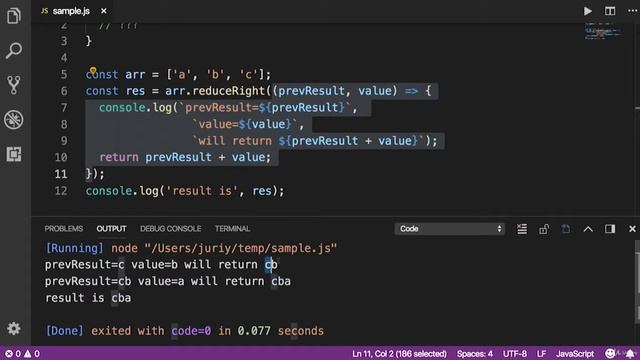Viewport: 640px width, 360px height.
Task: Change language mode via JavaScript
Action: [x=575, y=353]
